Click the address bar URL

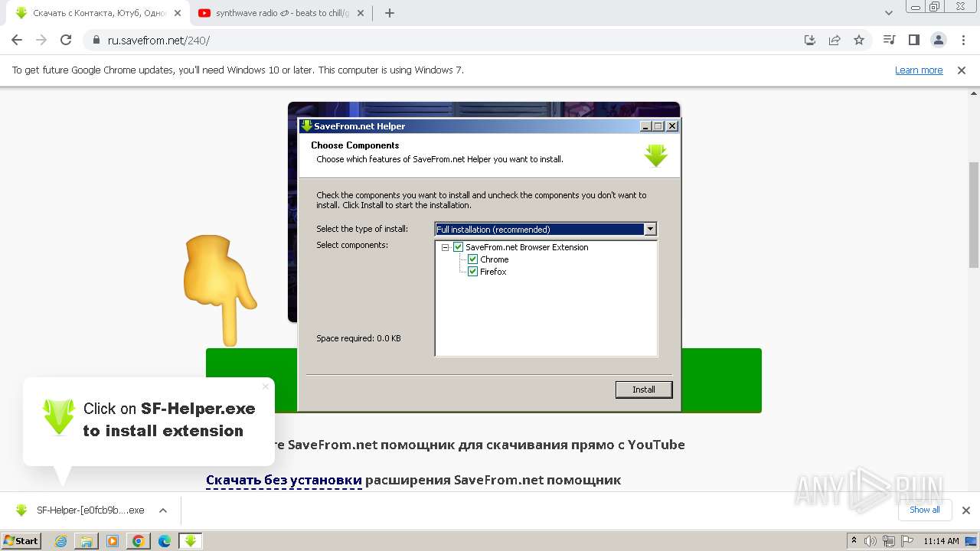[158, 41]
